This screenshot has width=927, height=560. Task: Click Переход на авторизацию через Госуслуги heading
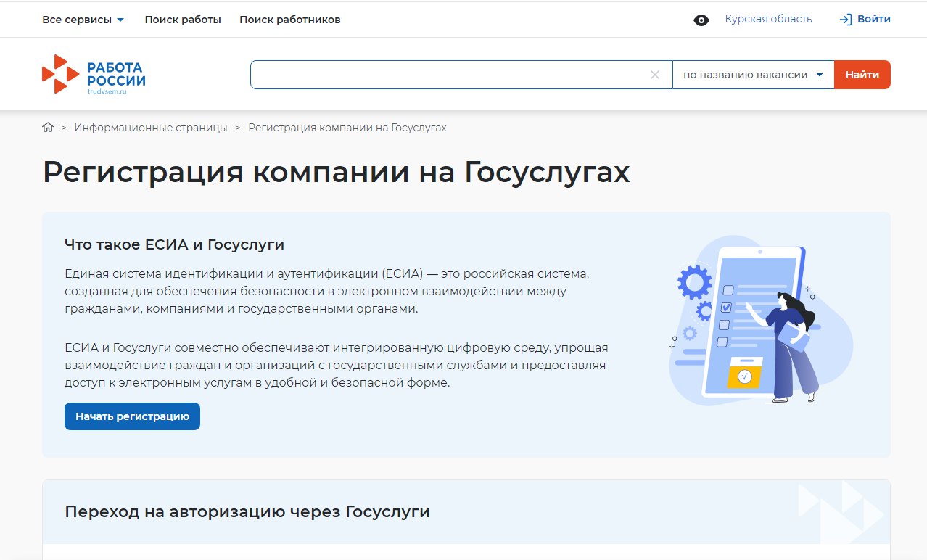tap(247, 512)
